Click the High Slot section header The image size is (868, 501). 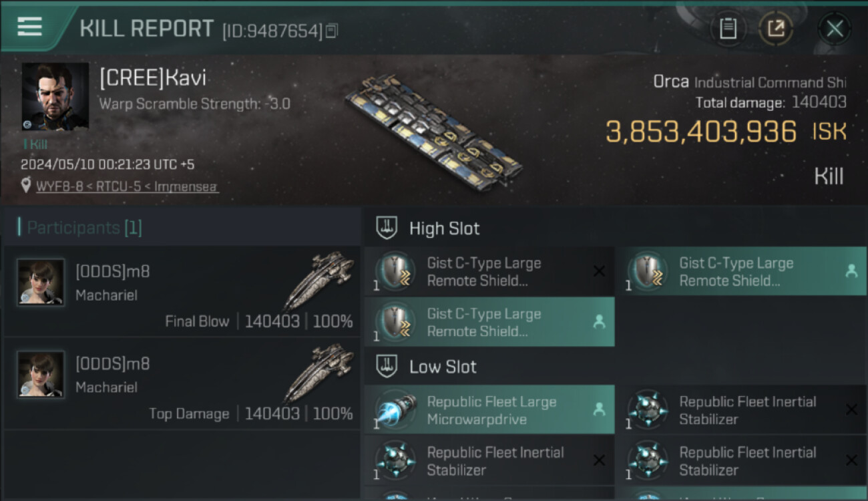click(x=444, y=228)
